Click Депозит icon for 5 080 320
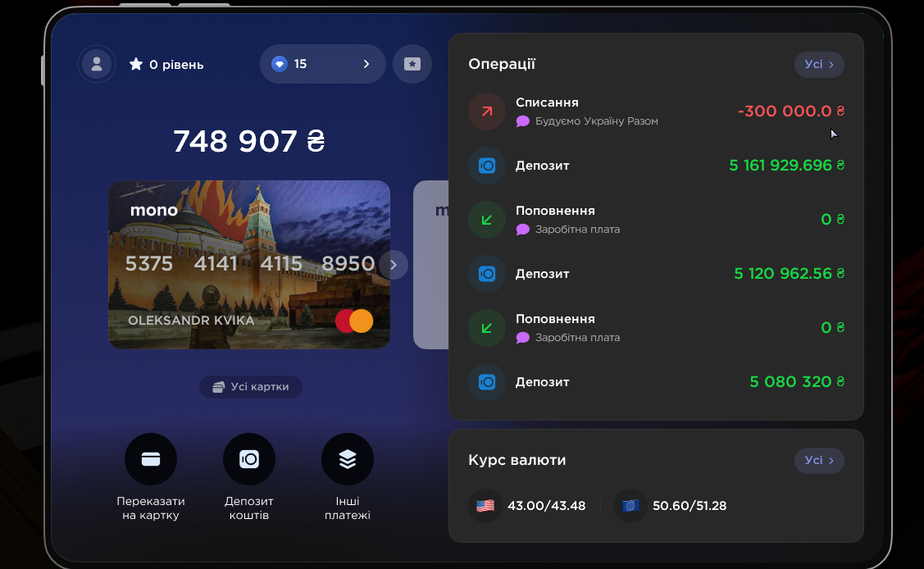 487,382
